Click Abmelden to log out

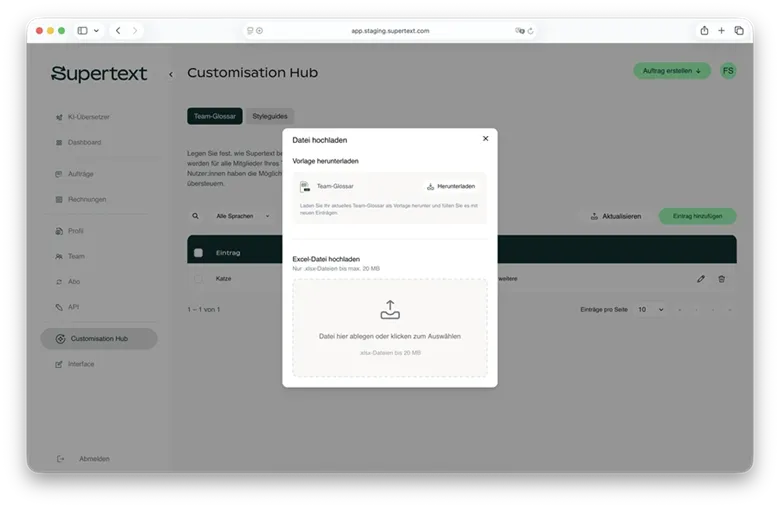[84, 459]
